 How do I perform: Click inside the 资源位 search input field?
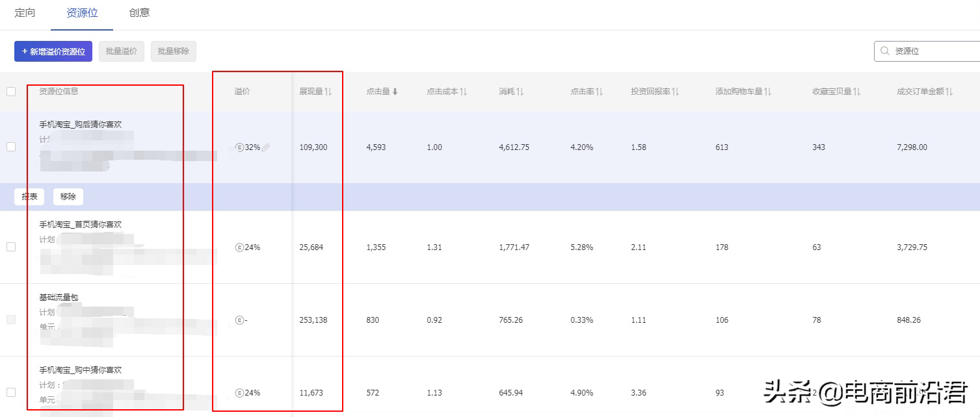click(923, 51)
